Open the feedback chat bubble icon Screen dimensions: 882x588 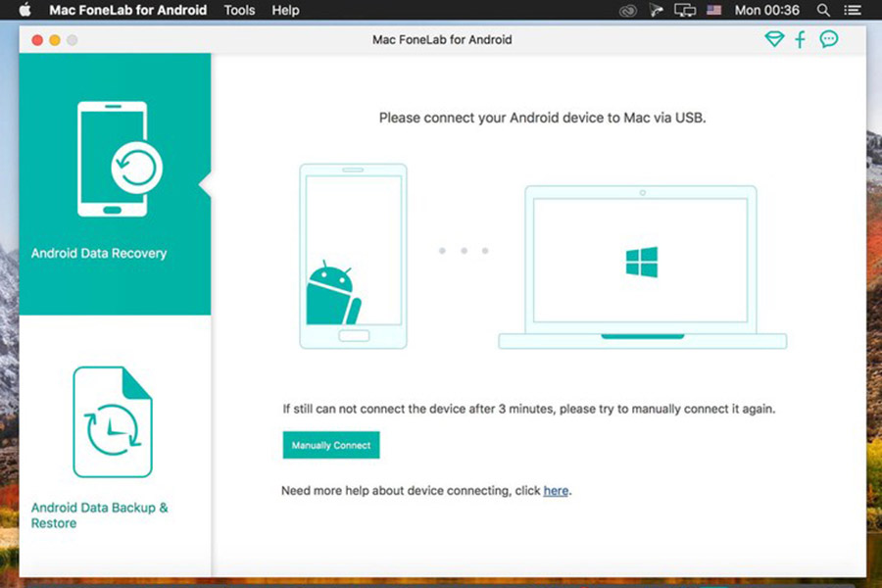(x=828, y=39)
